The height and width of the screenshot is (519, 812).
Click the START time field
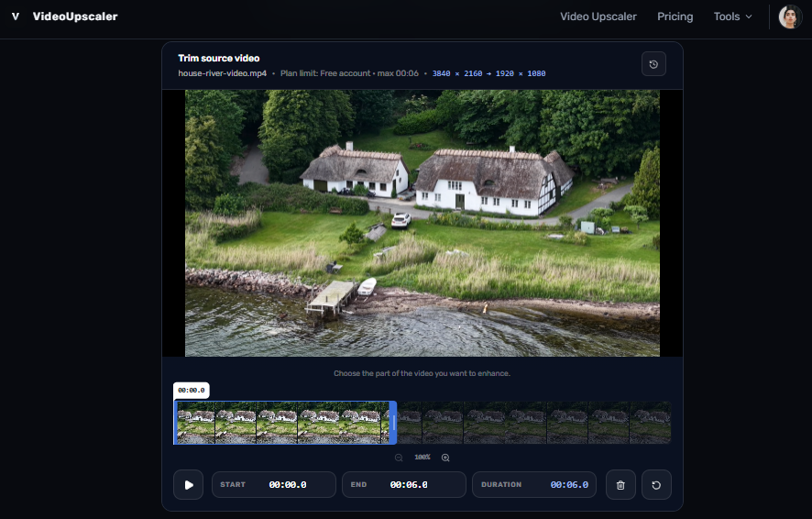pos(273,485)
